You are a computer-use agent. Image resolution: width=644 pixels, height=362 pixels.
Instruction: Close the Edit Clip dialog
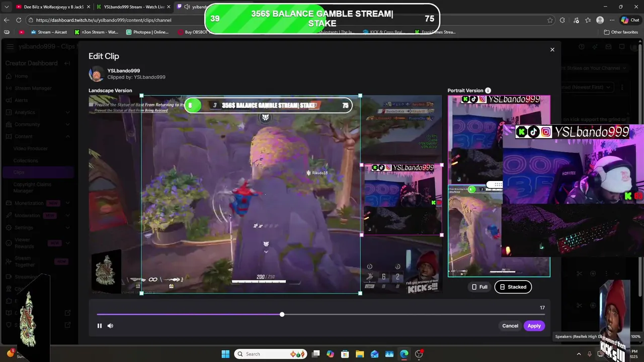552,50
